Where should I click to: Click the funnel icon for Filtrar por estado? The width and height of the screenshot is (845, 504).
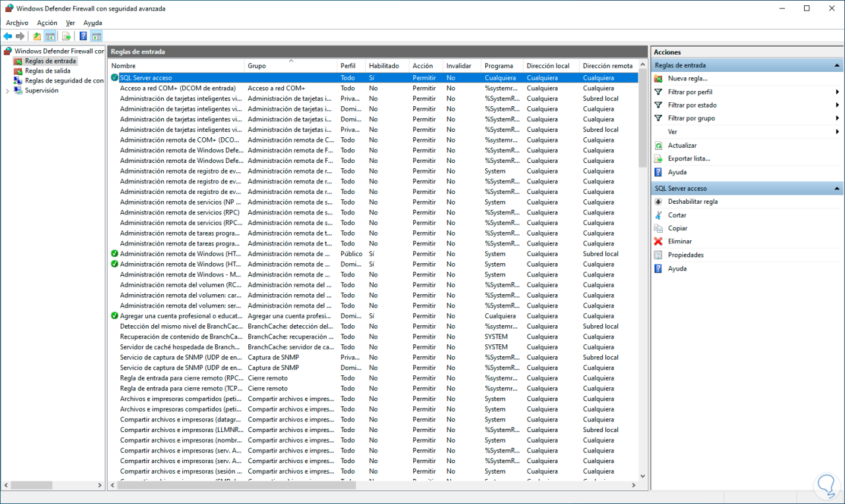(658, 105)
